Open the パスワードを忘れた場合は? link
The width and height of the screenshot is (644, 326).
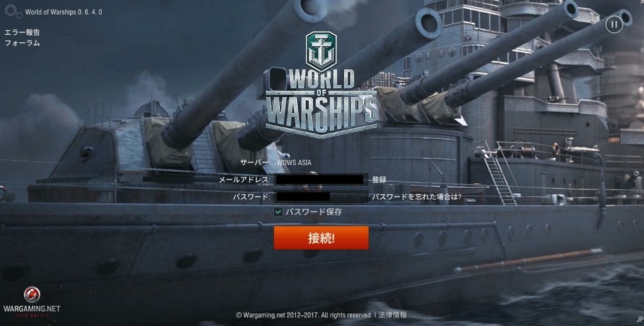[417, 197]
